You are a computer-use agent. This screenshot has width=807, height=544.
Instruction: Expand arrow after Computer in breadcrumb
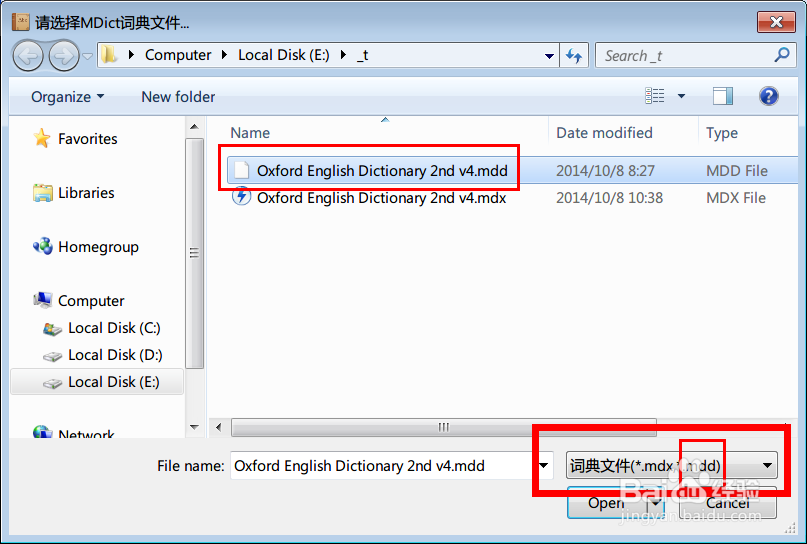(224, 55)
